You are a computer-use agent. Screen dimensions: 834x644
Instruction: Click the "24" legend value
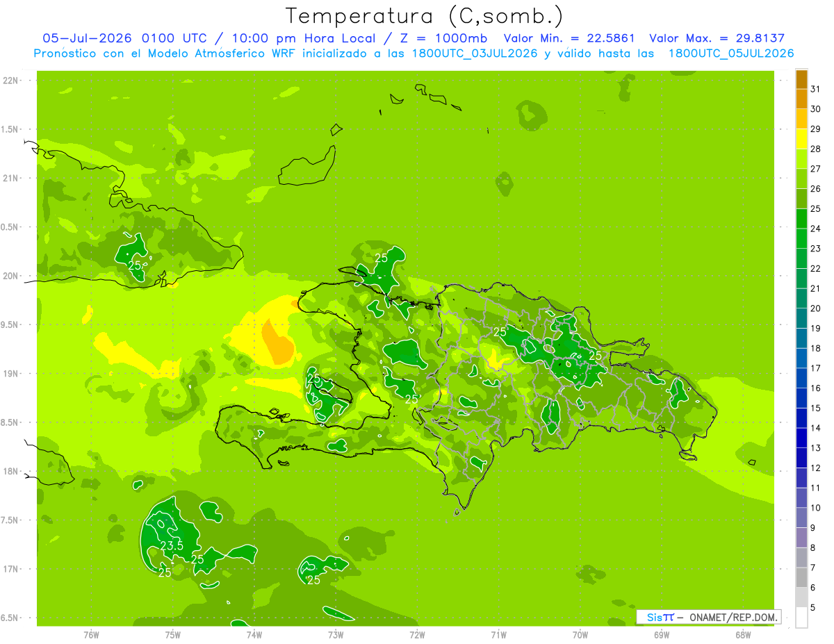(816, 229)
